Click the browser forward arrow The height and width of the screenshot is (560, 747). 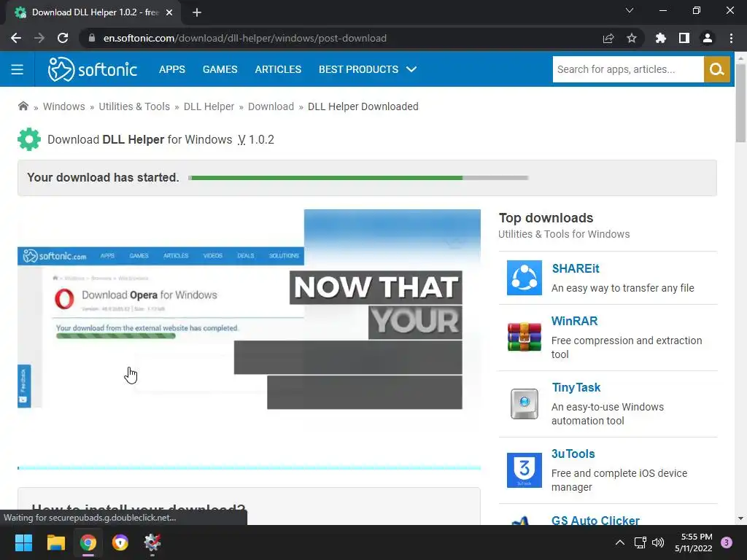pyautogui.click(x=39, y=38)
